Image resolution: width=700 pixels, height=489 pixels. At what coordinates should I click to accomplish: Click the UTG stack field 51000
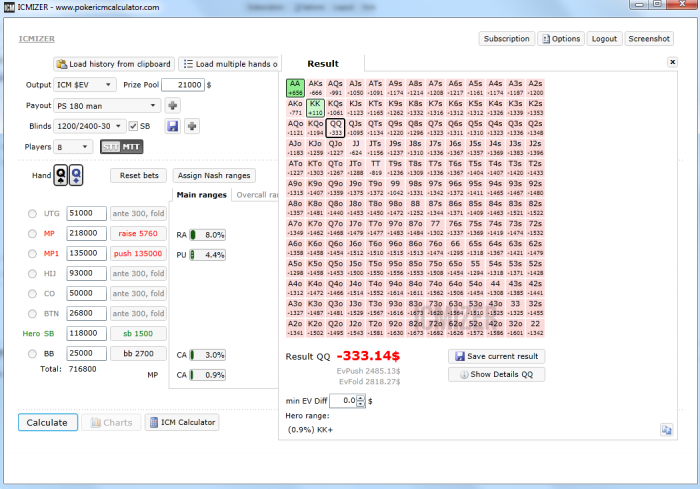tap(87, 213)
